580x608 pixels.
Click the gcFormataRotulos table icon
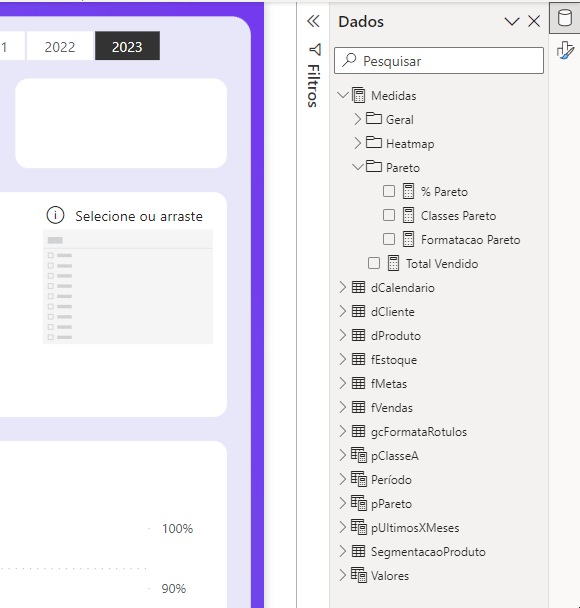(358, 431)
